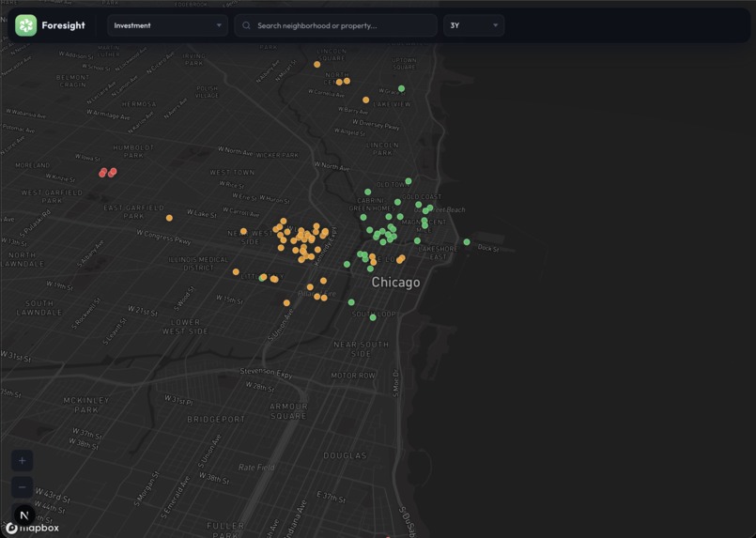The image size is (756, 538).
Task: Click the NEAR SOUTH SIDE label
Action: [362, 349]
